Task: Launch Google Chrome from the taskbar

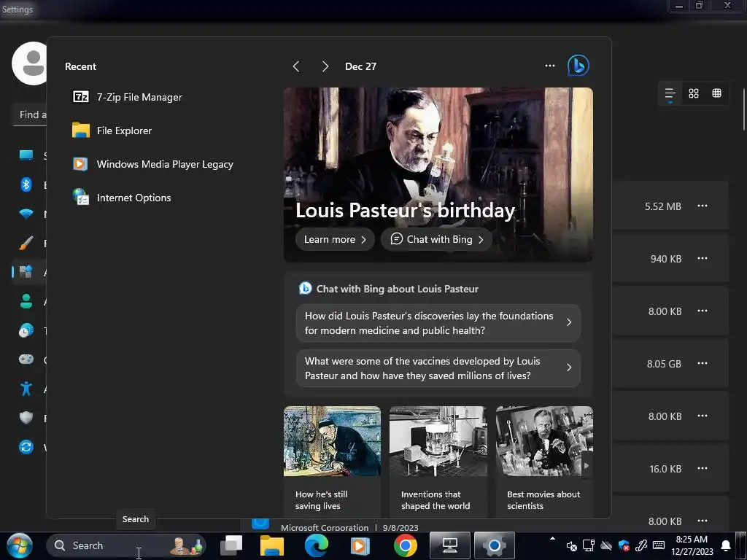Action: (x=406, y=545)
